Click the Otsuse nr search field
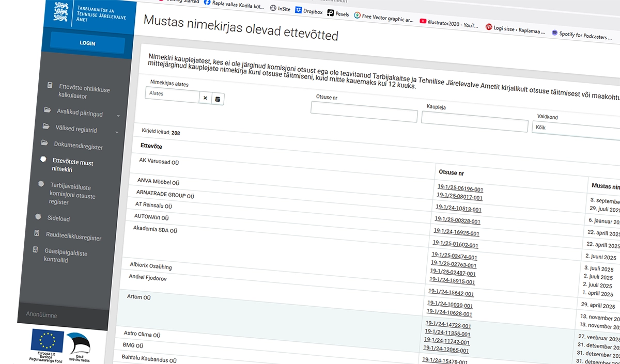The width and height of the screenshot is (620, 364). tap(364, 112)
